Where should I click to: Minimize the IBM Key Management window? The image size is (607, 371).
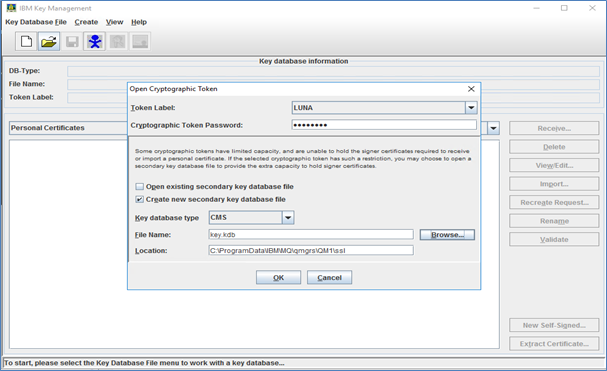[x=536, y=8]
